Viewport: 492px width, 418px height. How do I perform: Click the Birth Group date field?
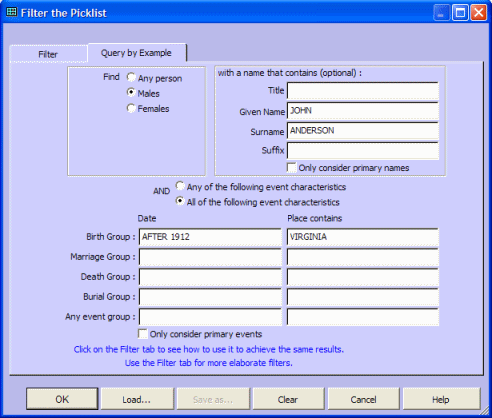(x=210, y=237)
